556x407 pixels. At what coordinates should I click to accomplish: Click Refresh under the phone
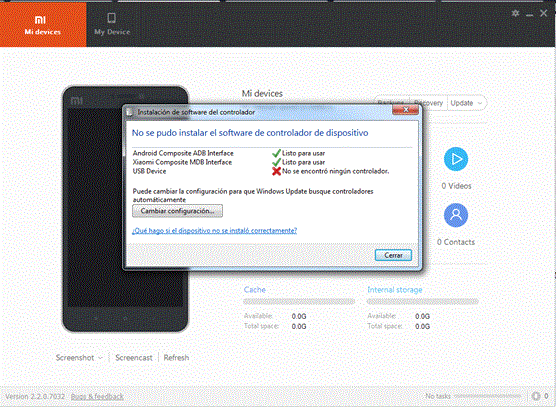click(176, 358)
